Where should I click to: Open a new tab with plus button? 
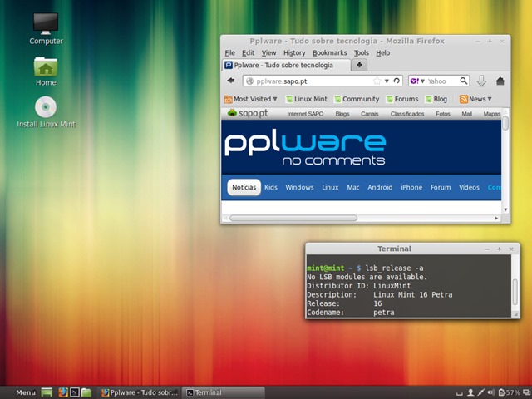tap(359, 65)
